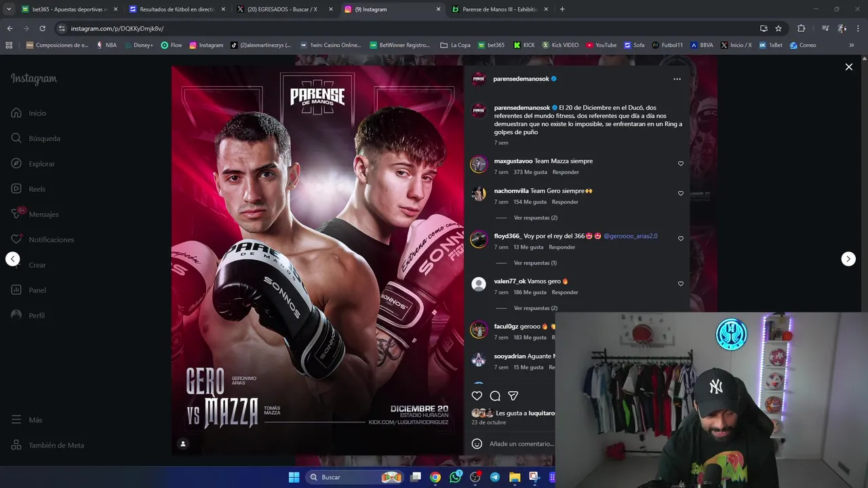Open WhatsApp from taskbar
Screen dimensions: 868x488
click(456, 477)
